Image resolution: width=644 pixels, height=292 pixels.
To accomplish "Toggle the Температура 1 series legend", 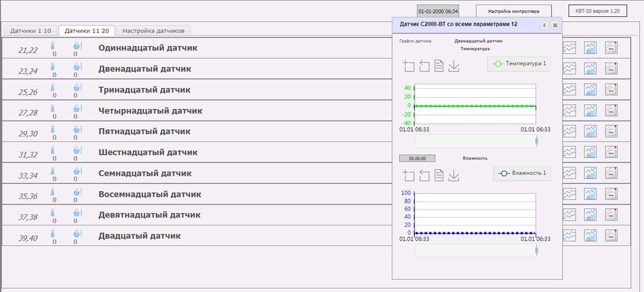I will point(519,64).
